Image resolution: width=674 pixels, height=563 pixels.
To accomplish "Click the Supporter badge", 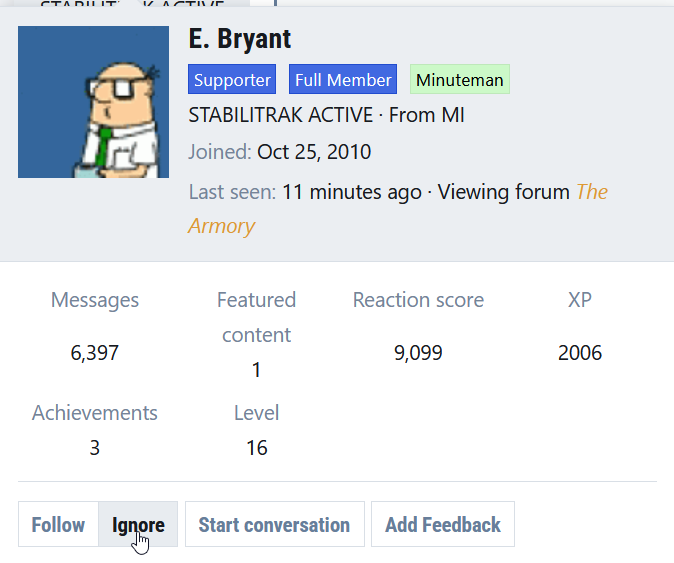I will click(x=232, y=80).
